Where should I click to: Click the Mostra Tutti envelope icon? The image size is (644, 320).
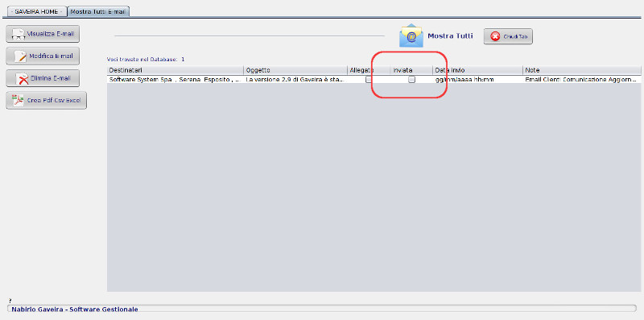[x=411, y=36]
